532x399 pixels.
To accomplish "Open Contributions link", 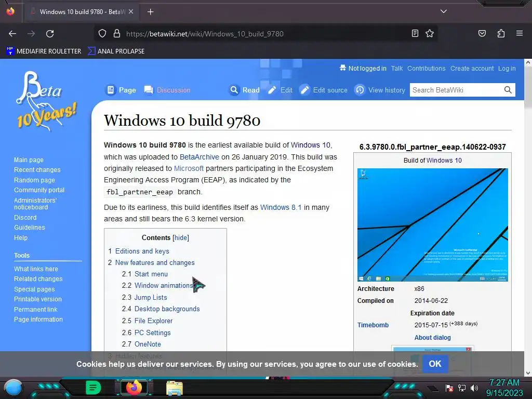I will [x=426, y=69].
